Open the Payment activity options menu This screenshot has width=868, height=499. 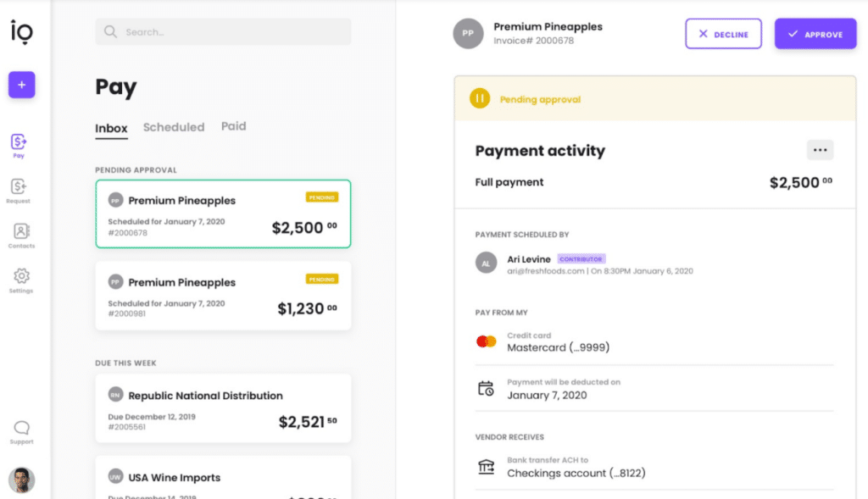(820, 149)
